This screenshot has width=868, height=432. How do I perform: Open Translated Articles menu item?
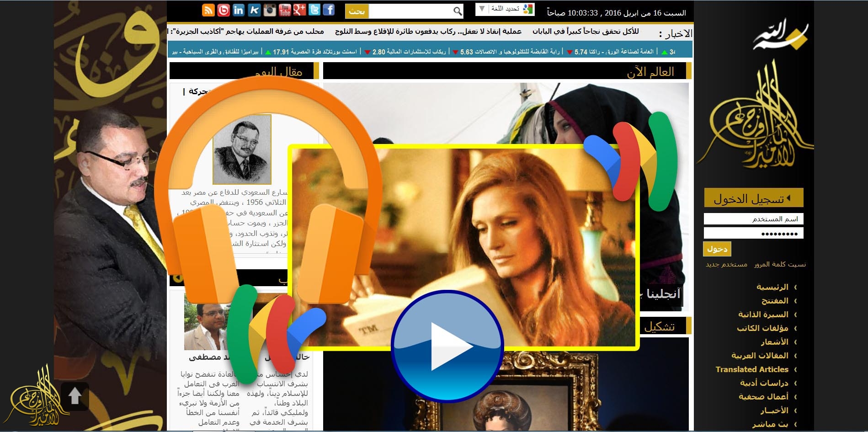point(752,369)
